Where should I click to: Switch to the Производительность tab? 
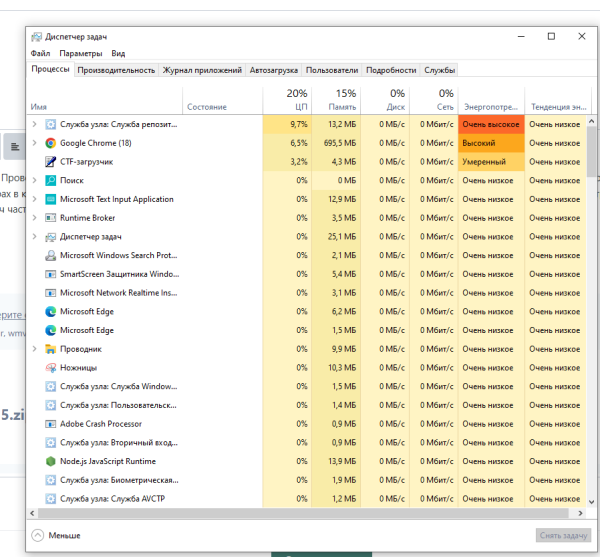[x=116, y=70]
